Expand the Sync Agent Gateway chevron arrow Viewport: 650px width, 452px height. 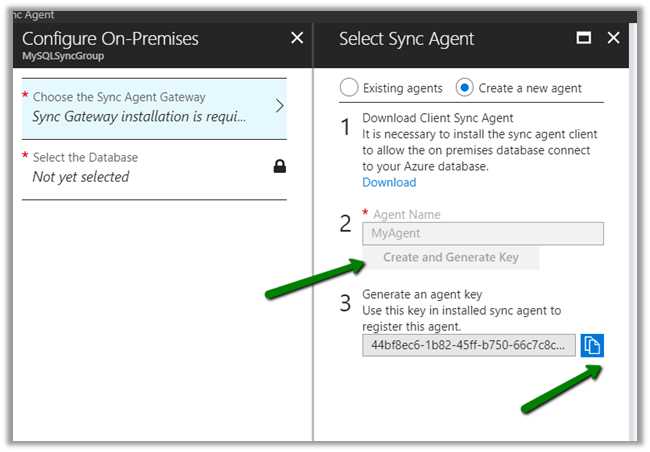[x=279, y=106]
